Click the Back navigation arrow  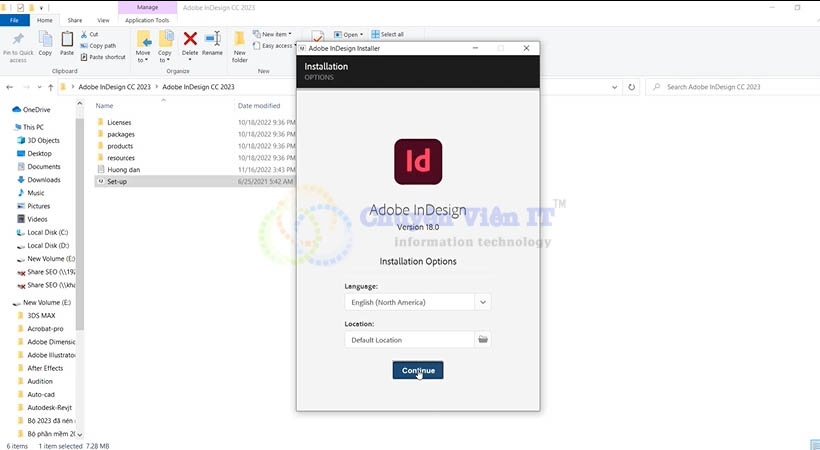coord(9,87)
